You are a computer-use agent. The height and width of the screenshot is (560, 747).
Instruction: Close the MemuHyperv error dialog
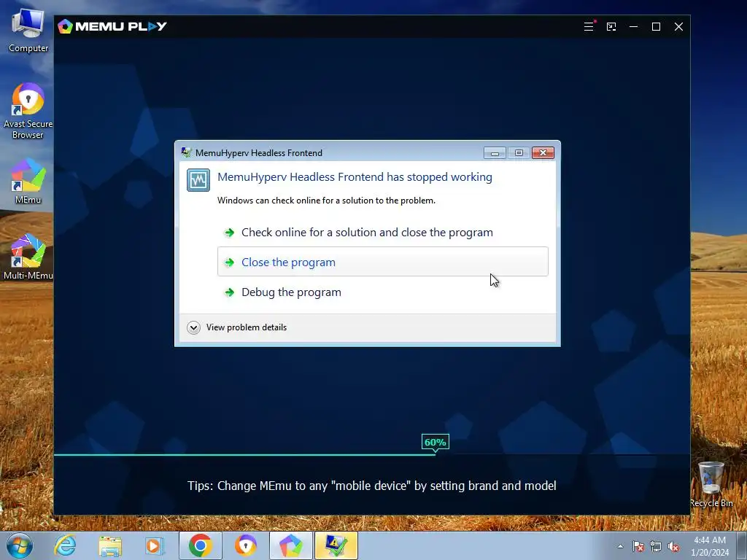click(543, 153)
